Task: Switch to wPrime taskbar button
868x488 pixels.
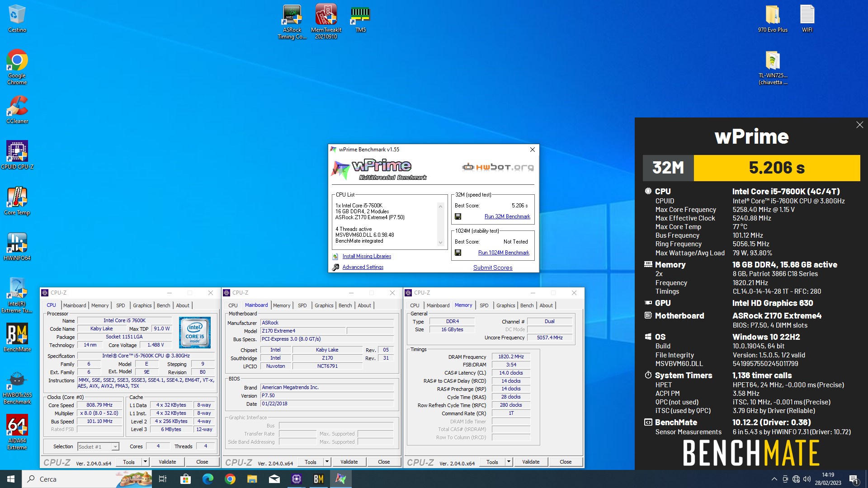Action: [x=340, y=479]
